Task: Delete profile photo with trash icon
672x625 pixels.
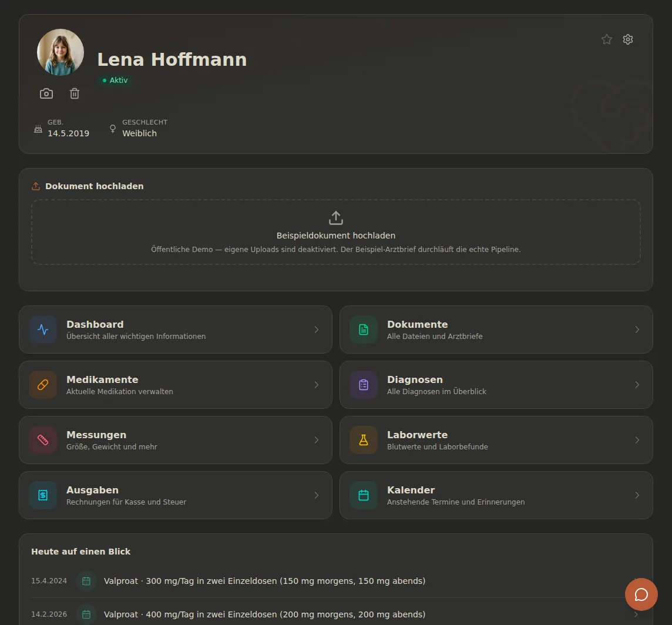Action: pos(75,93)
